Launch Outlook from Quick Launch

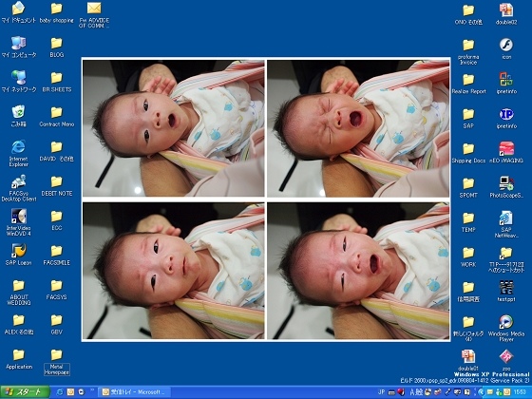click(x=70, y=392)
